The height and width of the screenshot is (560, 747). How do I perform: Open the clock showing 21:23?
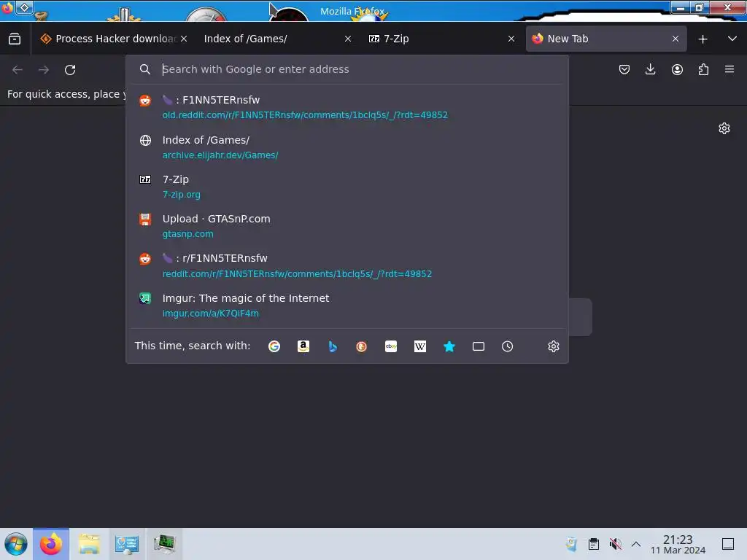pyautogui.click(x=678, y=544)
